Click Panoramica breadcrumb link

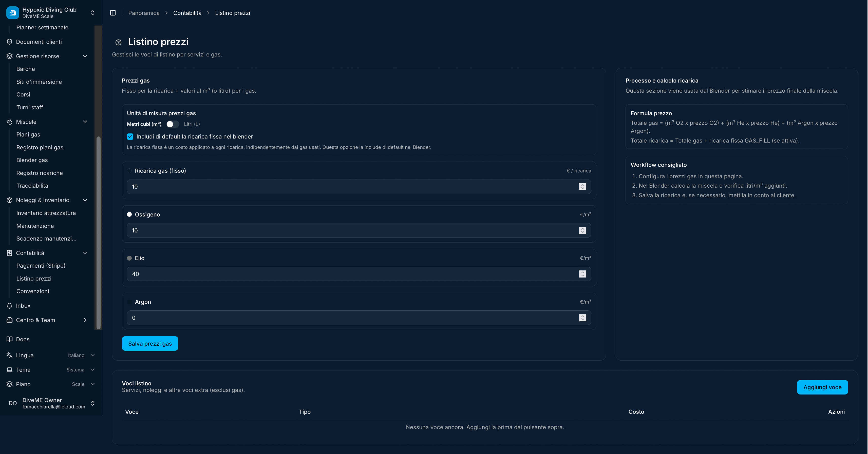[x=144, y=13]
